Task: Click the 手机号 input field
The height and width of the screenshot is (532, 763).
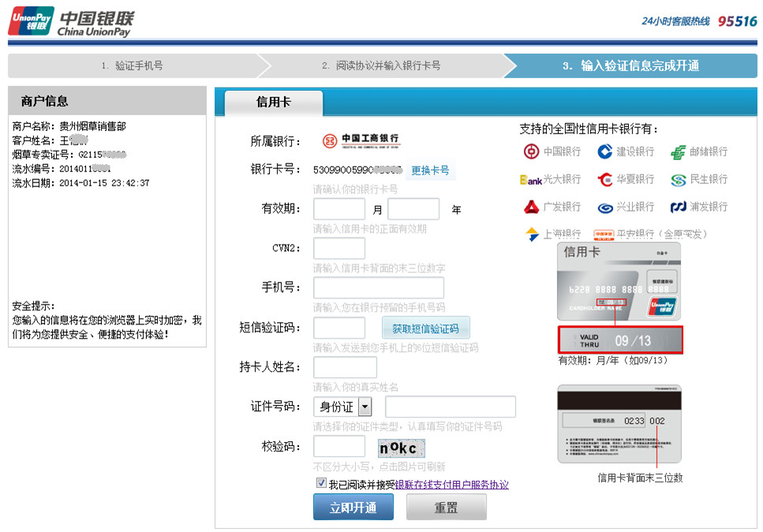Action: point(379,287)
